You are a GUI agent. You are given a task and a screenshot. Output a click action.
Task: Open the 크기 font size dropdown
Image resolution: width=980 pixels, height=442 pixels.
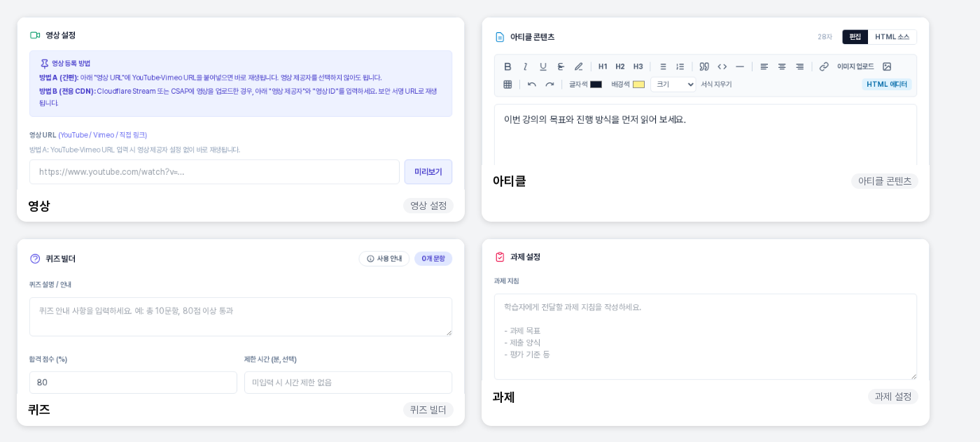coord(673,84)
